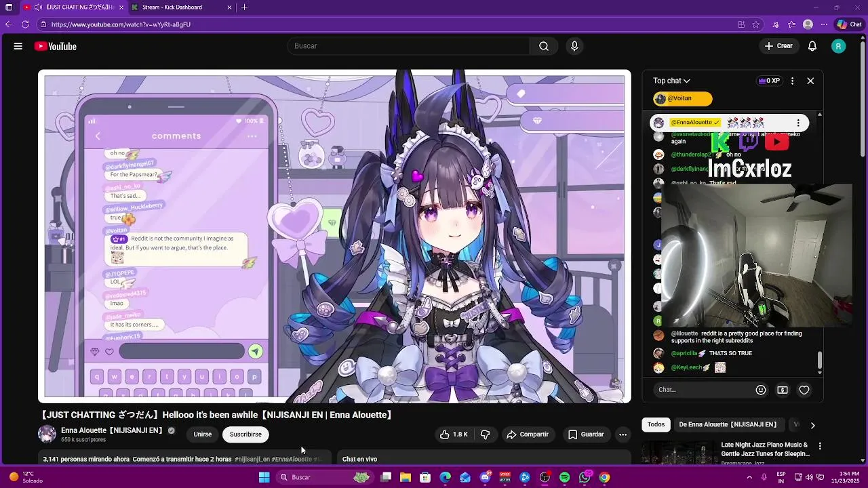The image size is (868, 488).
Task: Open pinned EnnaAlouette message options
Action: tap(798, 123)
